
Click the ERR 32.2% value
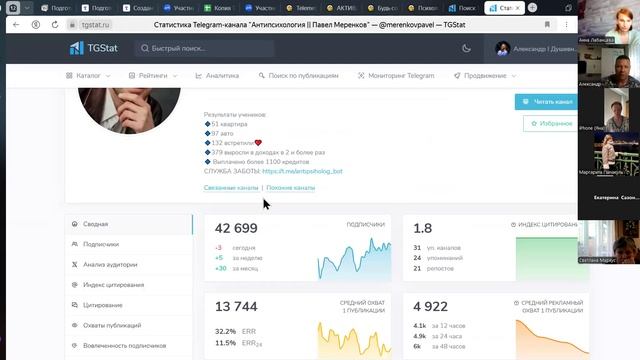click(225, 331)
